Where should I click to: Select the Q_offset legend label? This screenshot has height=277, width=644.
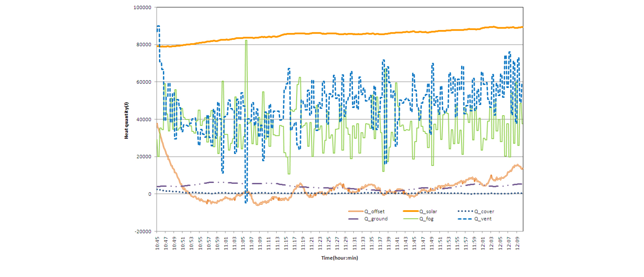click(374, 212)
